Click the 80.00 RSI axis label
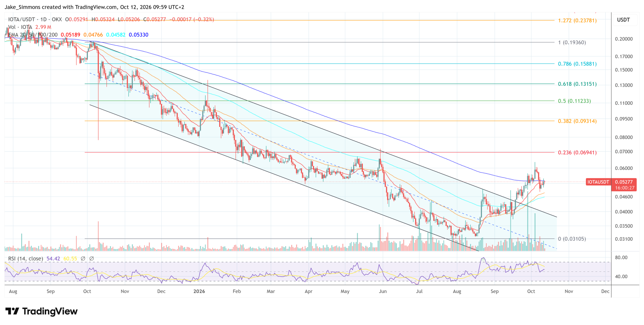Viewport: 644px width, 325px height. coord(621,257)
